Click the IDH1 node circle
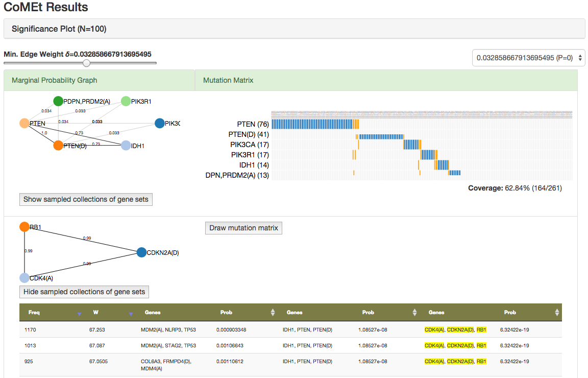Viewport: 588px width, 378px height. coord(126,146)
